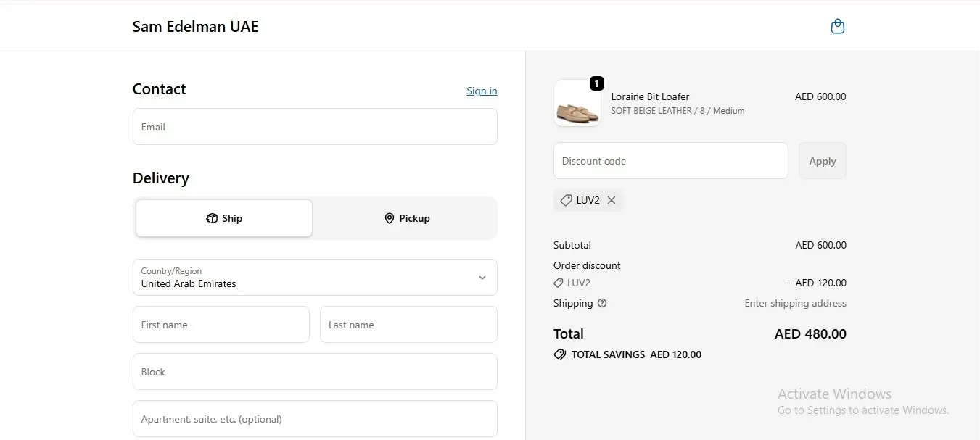Remove the LUV2 discount code tag
Viewport: 980px width, 440px height.
612,200
